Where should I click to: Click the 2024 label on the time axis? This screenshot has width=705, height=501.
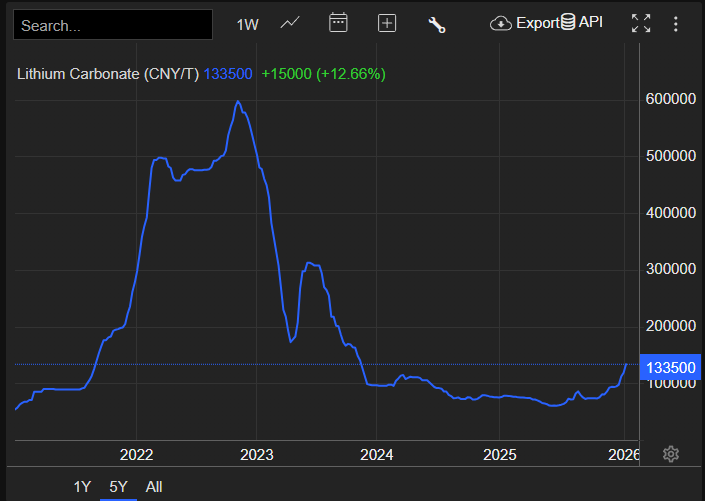click(x=377, y=454)
